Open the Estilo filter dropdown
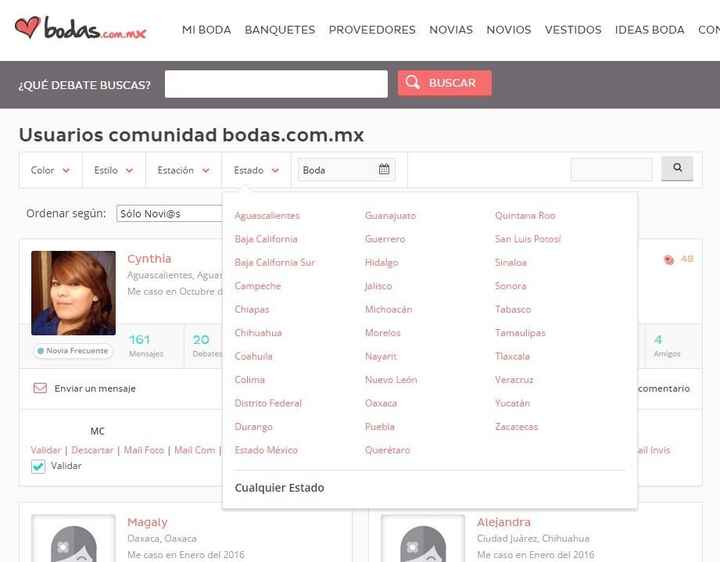This screenshot has width=720, height=562. click(x=113, y=170)
